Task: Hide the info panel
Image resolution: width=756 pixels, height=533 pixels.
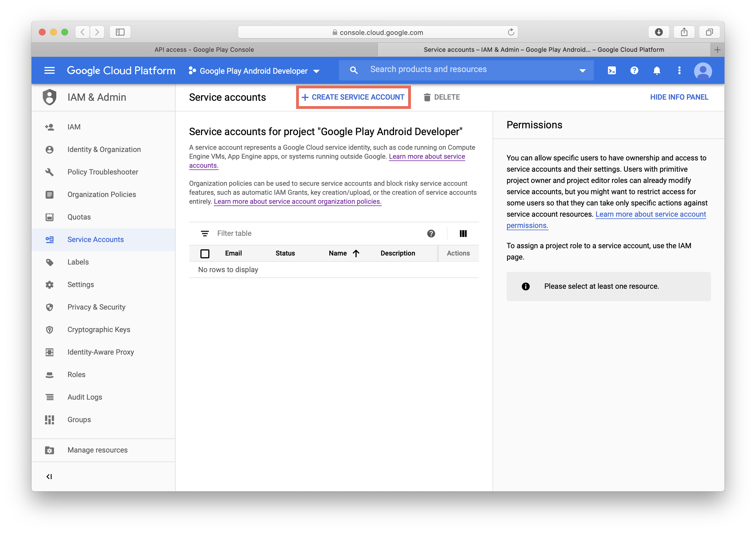Action: pos(679,97)
